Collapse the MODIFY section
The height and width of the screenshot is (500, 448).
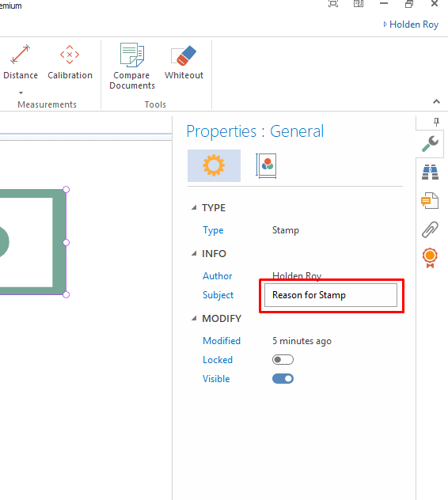click(x=194, y=319)
